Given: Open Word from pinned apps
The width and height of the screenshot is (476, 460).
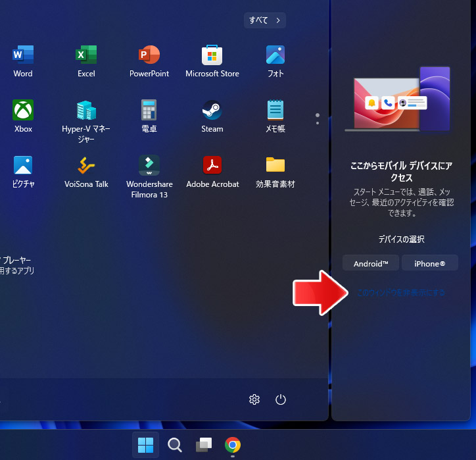Looking at the screenshot, I should pyautogui.click(x=23, y=61).
